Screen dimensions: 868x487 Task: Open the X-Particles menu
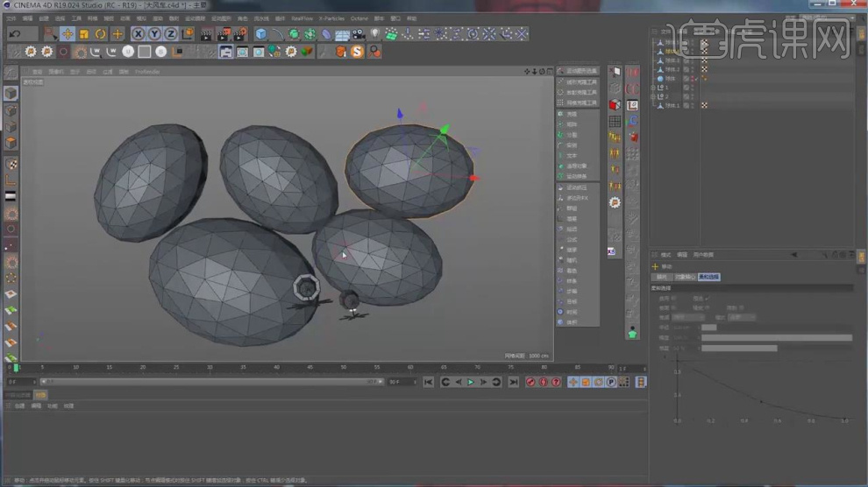331,18
